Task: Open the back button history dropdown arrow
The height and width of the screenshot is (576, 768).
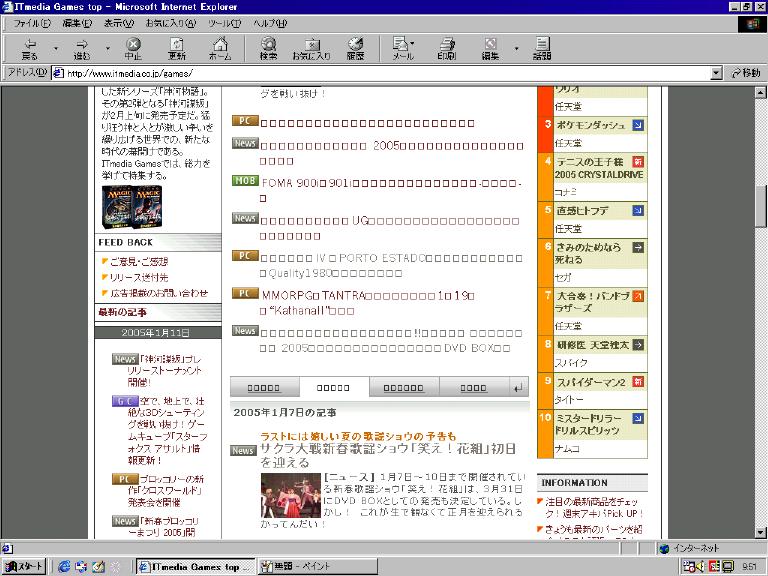Action: pos(56,49)
